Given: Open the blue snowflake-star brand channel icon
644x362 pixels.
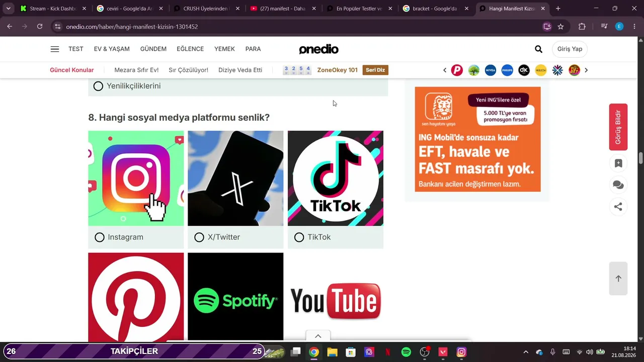Looking at the screenshot, I should click(x=557, y=70).
